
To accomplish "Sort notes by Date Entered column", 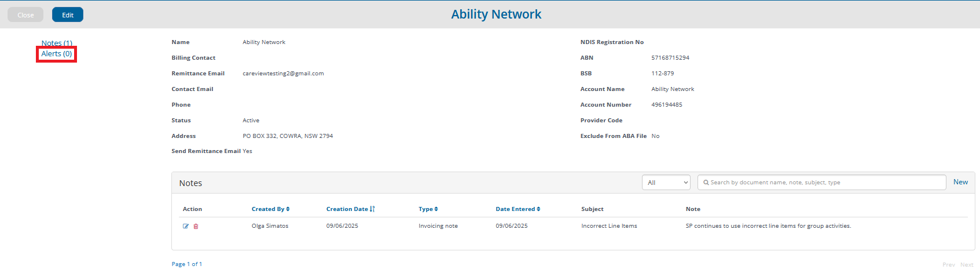I will click(x=517, y=209).
